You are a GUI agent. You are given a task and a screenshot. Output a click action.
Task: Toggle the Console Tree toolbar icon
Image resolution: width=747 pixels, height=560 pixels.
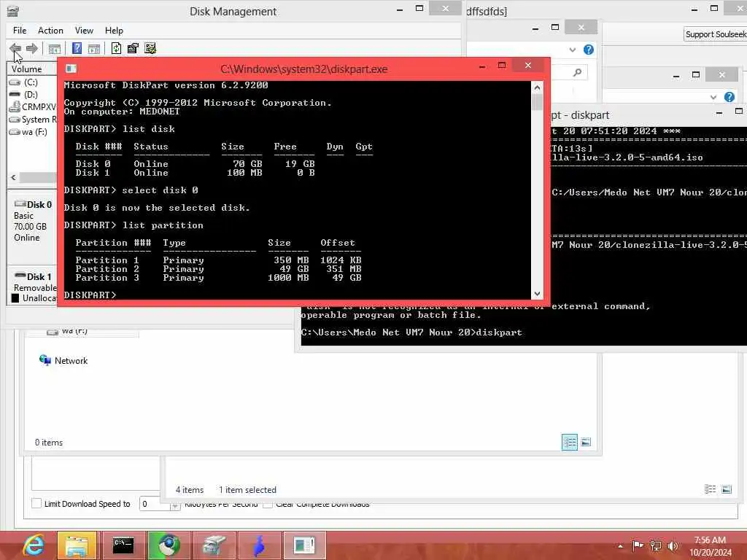[55, 48]
